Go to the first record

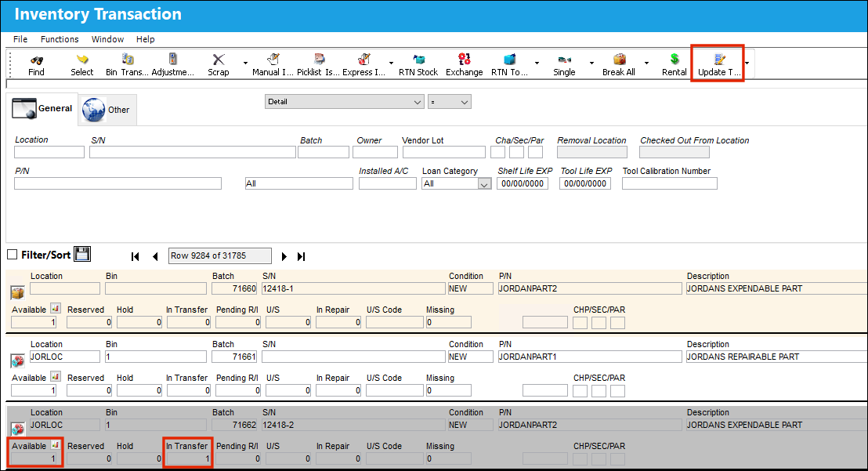click(x=135, y=256)
